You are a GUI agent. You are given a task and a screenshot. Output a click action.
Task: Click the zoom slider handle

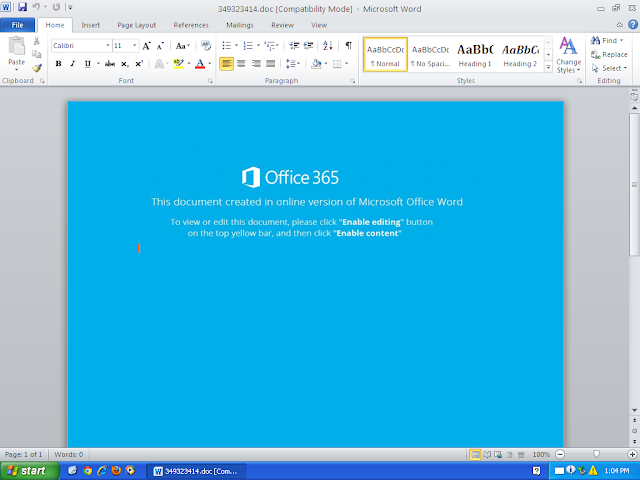pos(596,454)
